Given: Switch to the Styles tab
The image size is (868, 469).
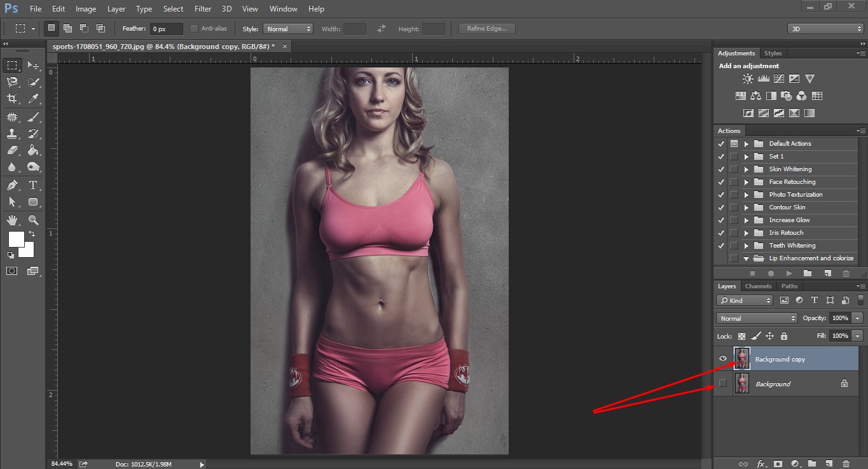Looking at the screenshot, I should pos(773,53).
